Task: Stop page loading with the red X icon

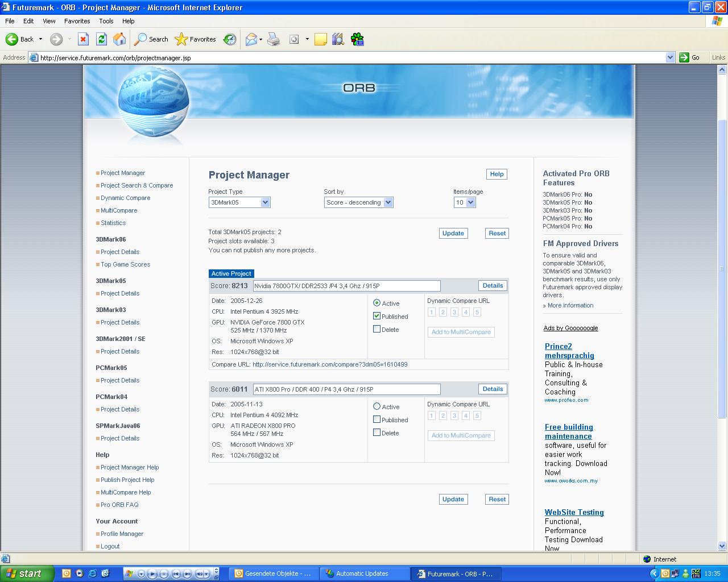Action: 83,39
